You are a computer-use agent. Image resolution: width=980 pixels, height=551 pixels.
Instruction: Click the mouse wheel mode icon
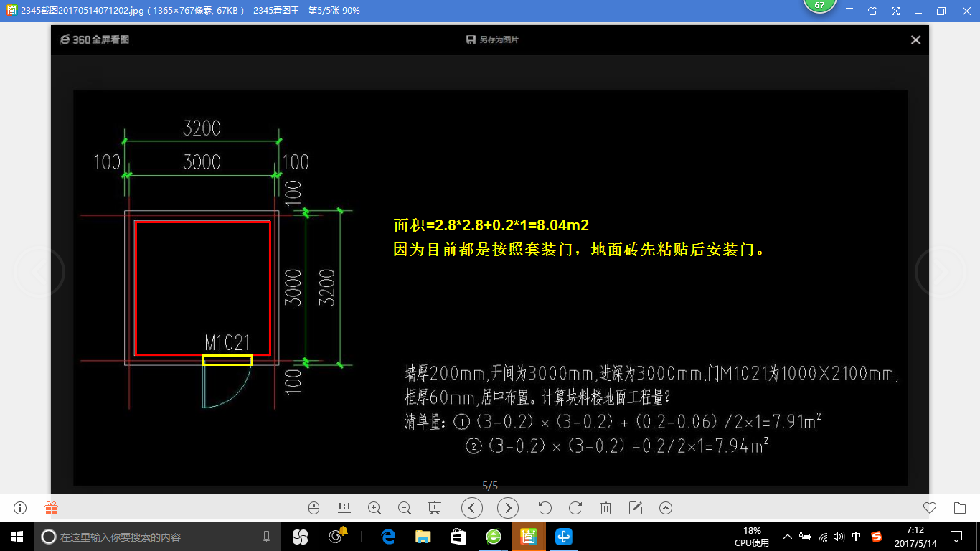tap(313, 508)
